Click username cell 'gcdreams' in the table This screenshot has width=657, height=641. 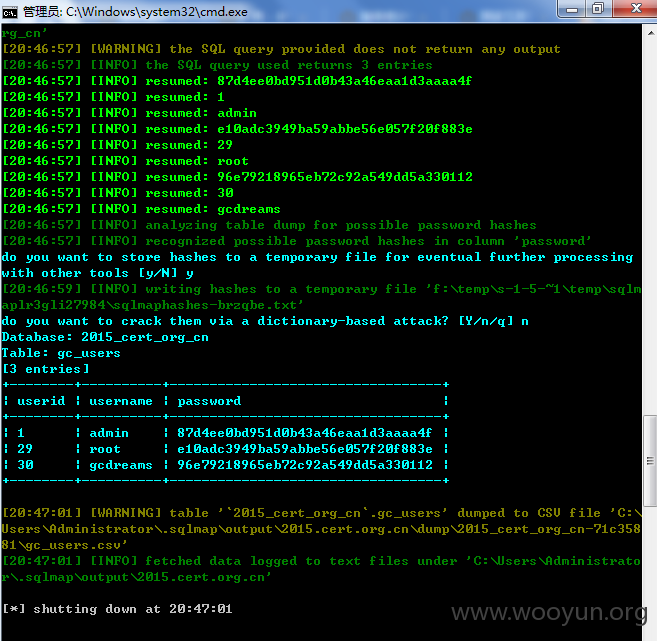pos(121,465)
